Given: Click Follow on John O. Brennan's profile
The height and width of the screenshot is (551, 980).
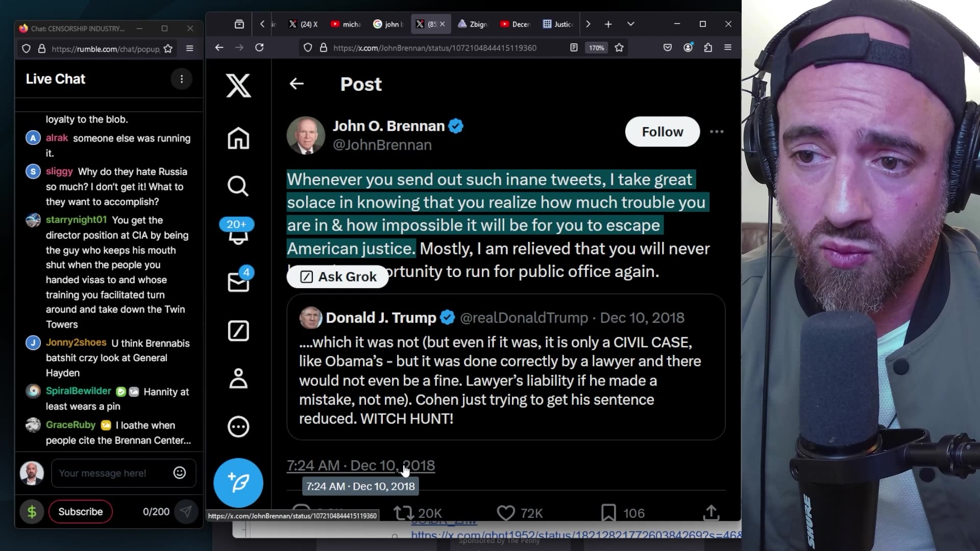Looking at the screenshot, I should (662, 132).
